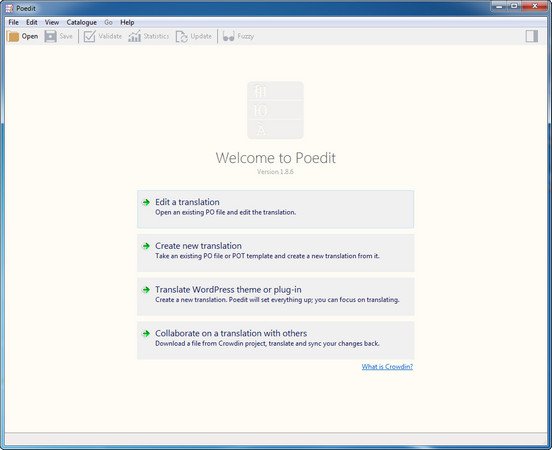Click the Version 1.8.6 text
Viewport: 552px width, 450px height.
point(275,172)
